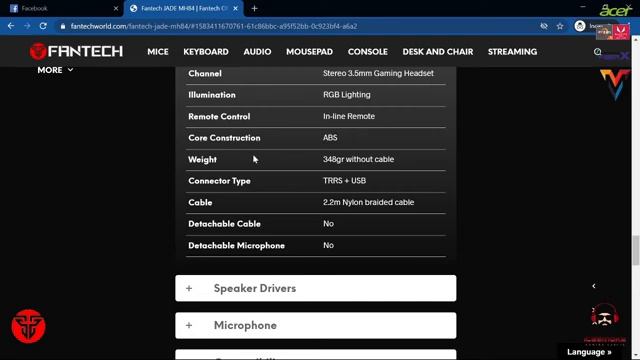Click the 'Channel' row label
This screenshot has height=360, width=640.
pos(205,74)
